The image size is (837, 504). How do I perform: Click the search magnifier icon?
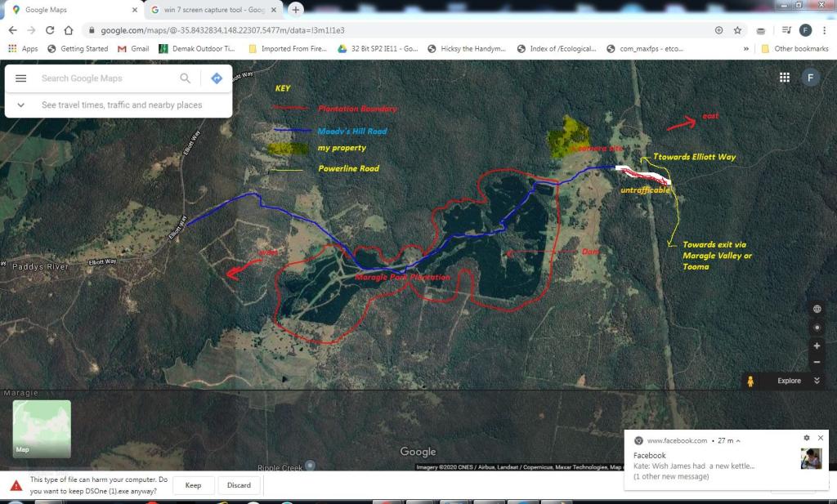[185, 78]
